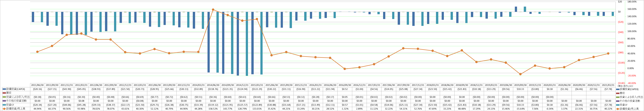
Task: Click the 投資CF cell showing ($125.57)
Action: click(242, 105)
